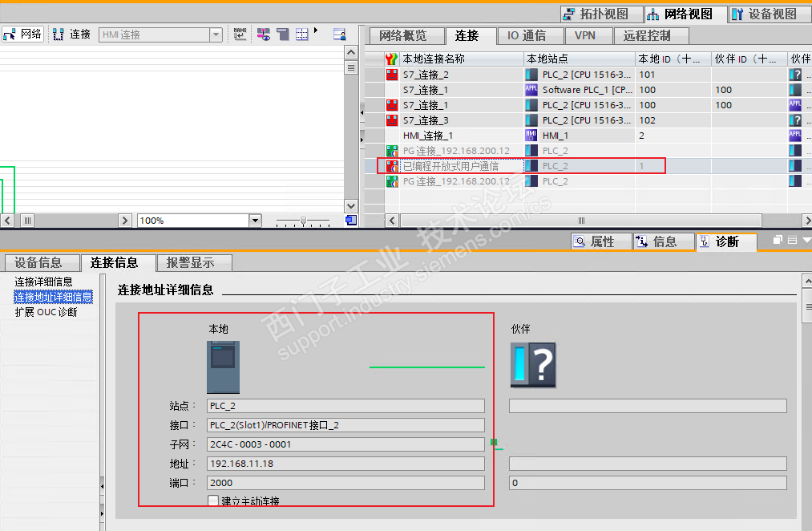This screenshot has height=531, width=812.
Task: Select the S7_连接_3 connection row
Action: tap(588, 120)
